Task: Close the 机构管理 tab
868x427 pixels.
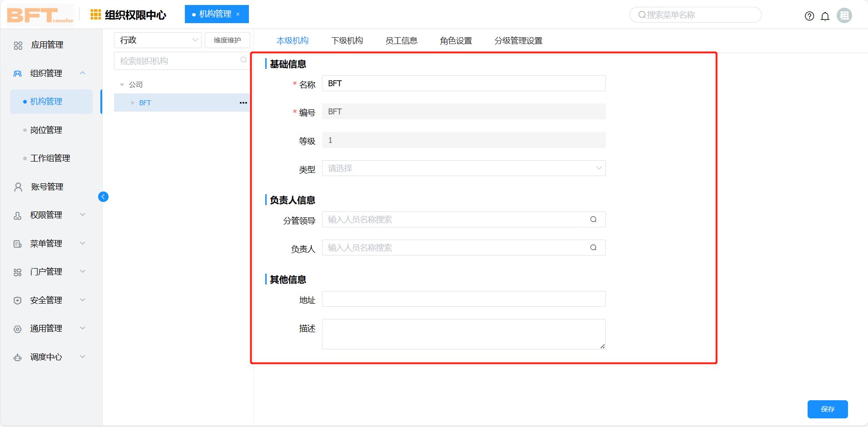Action: 238,14
